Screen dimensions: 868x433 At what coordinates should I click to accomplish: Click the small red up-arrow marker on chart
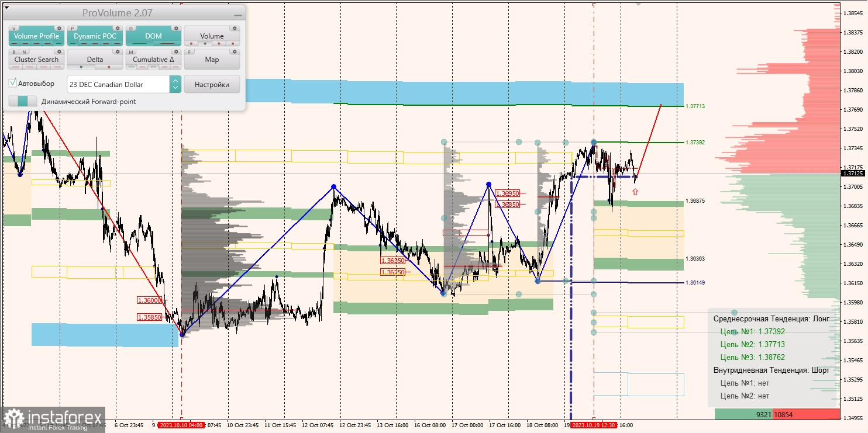point(635,192)
